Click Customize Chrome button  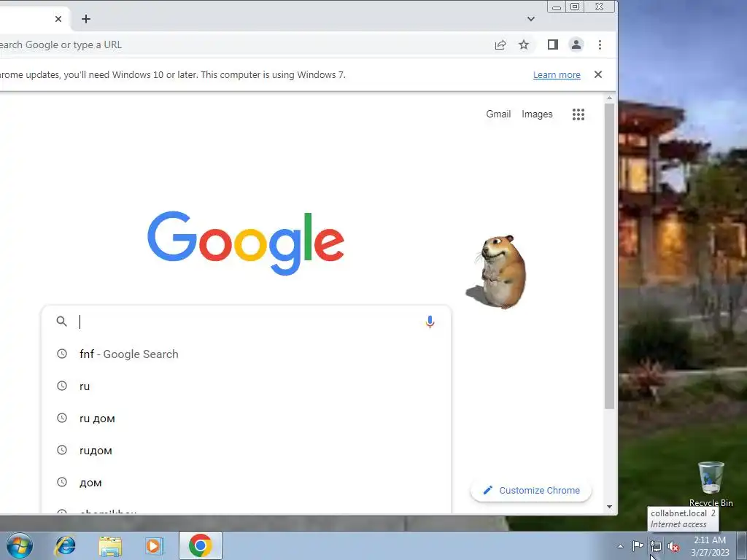click(531, 491)
